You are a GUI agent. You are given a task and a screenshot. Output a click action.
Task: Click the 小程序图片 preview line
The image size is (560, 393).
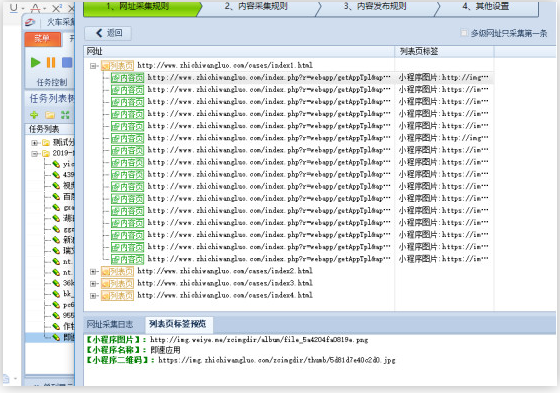click(228, 340)
